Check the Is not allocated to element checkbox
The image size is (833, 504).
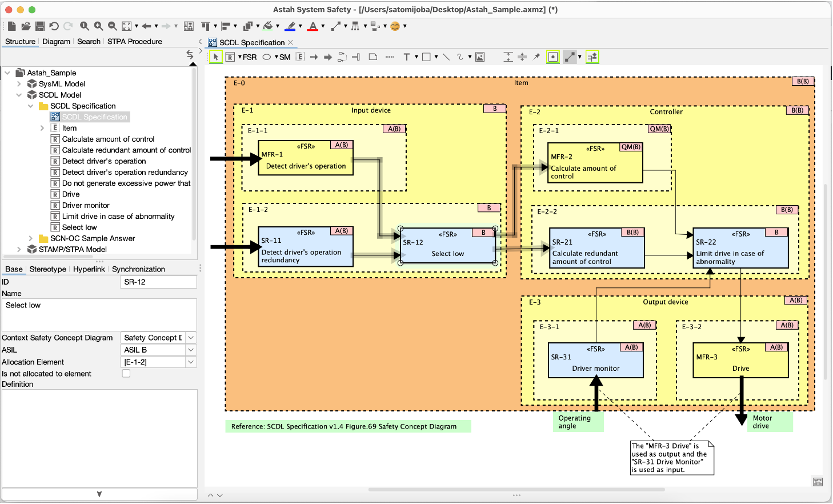coord(125,373)
